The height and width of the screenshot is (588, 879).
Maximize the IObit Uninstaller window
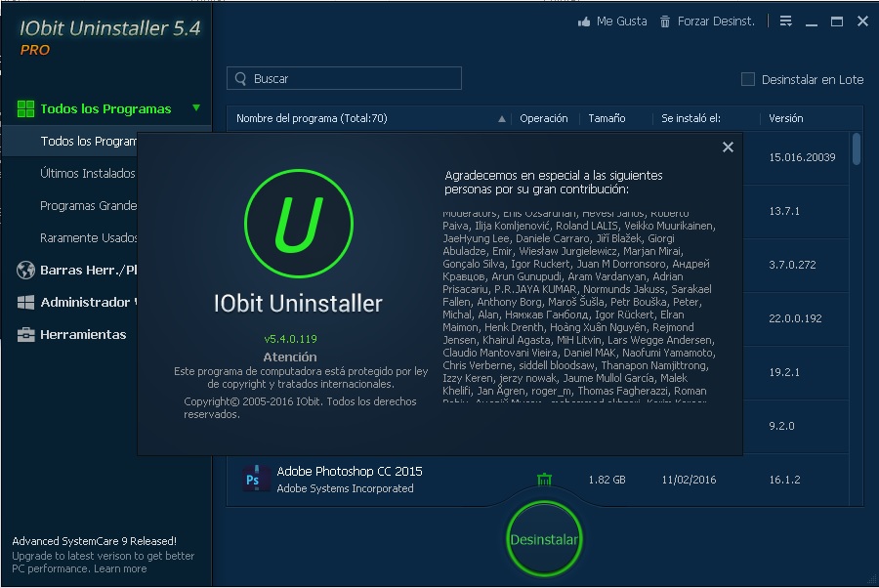pos(837,21)
